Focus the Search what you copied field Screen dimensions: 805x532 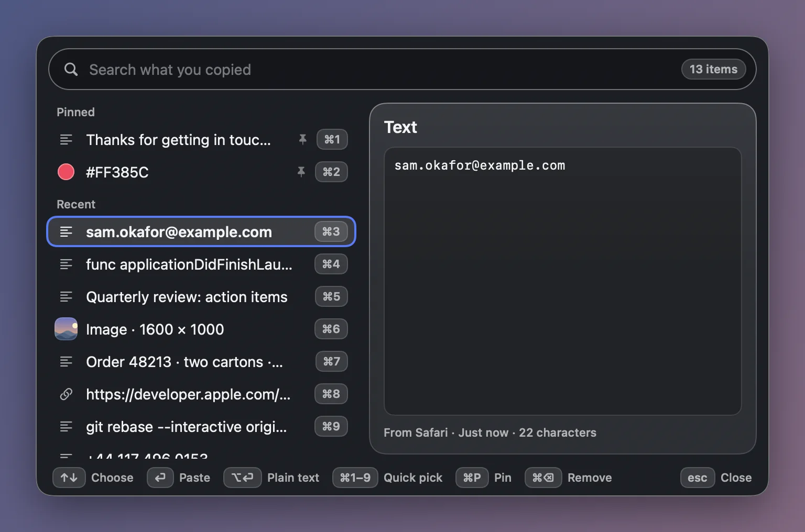pos(402,69)
